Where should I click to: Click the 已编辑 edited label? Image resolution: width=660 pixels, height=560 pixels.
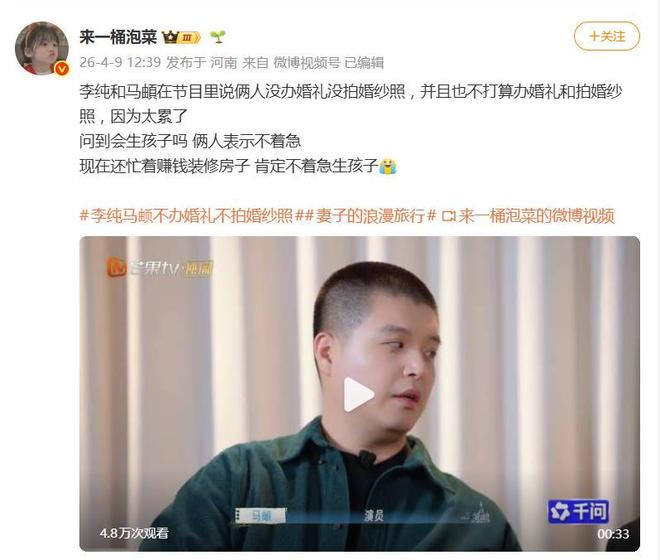pyautogui.click(x=364, y=62)
